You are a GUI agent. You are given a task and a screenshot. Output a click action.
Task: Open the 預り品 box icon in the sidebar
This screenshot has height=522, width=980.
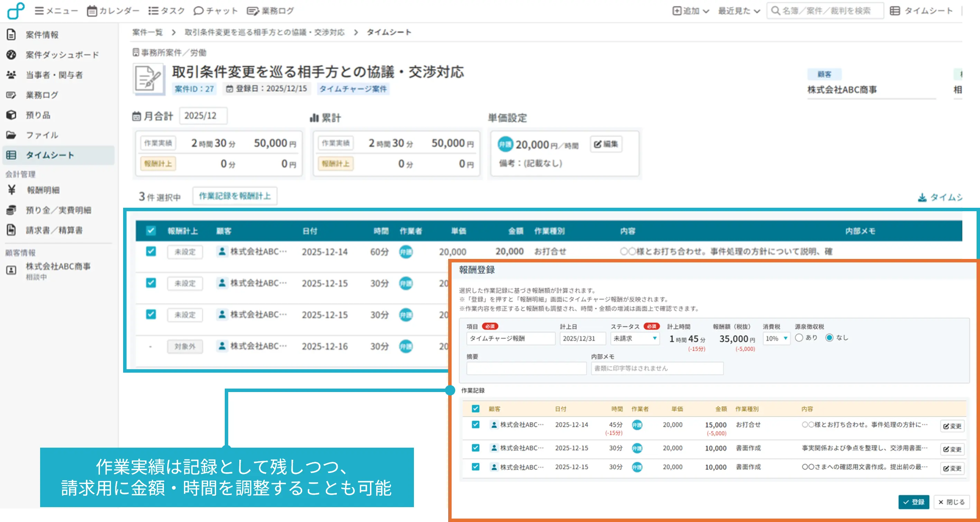click(11, 115)
